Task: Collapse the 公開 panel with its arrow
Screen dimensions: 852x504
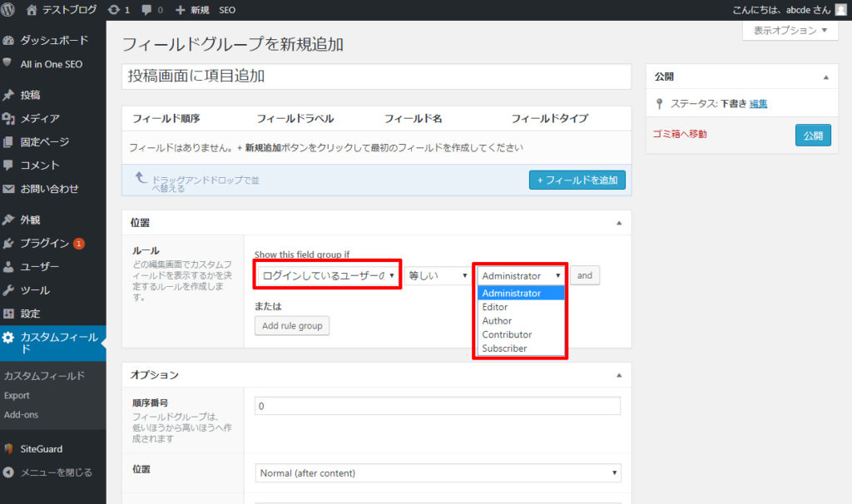Action: [825, 77]
